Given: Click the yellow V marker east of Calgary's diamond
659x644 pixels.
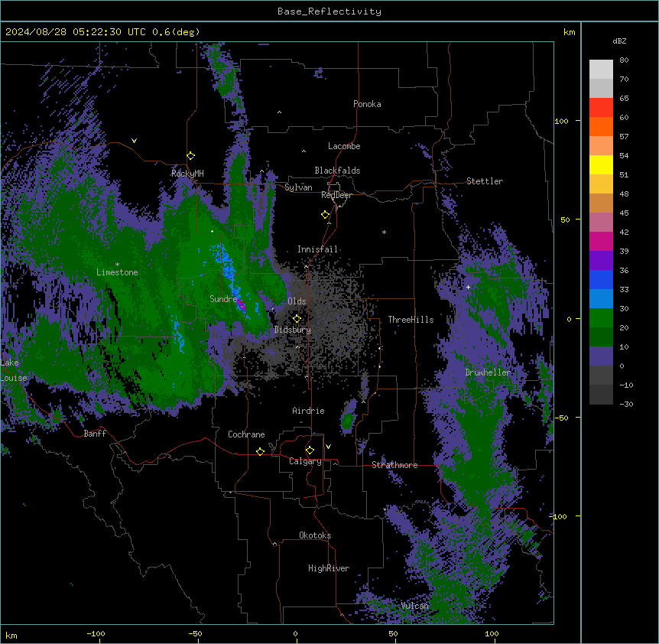Looking at the screenshot, I should [328, 447].
